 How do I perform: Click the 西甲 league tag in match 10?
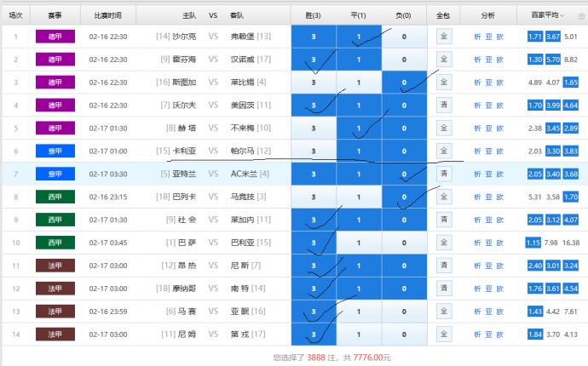(x=55, y=242)
